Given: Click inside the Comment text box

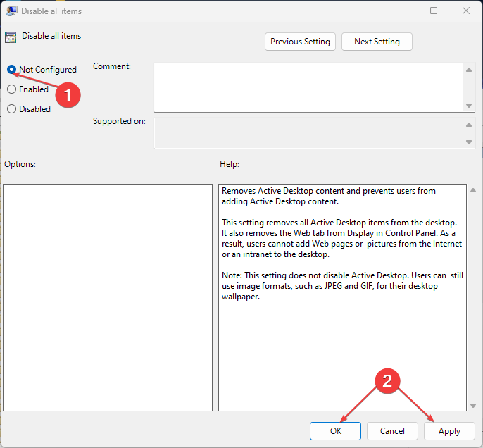Looking at the screenshot, I should pos(308,87).
